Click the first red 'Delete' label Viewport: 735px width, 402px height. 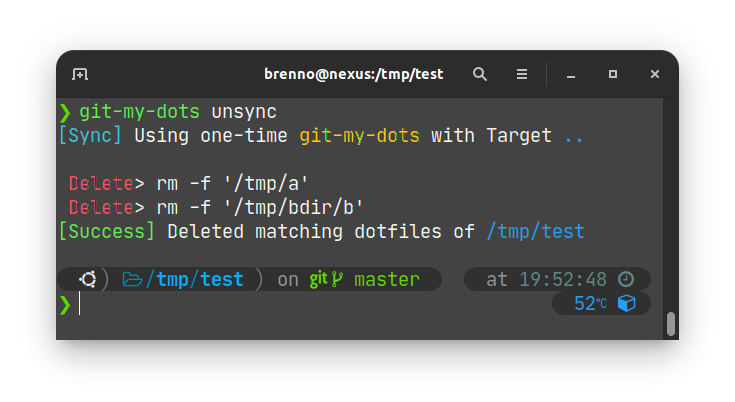coord(101,184)
